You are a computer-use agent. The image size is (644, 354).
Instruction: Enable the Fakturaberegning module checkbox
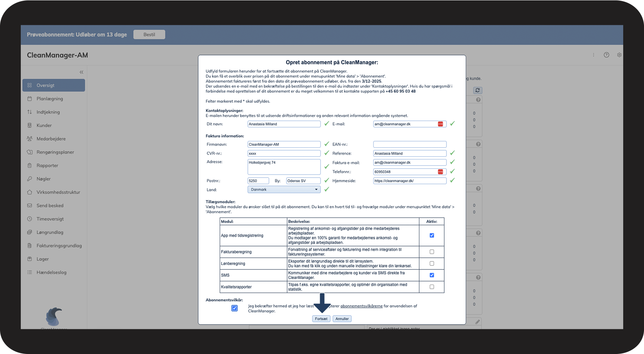pos(432,252)
